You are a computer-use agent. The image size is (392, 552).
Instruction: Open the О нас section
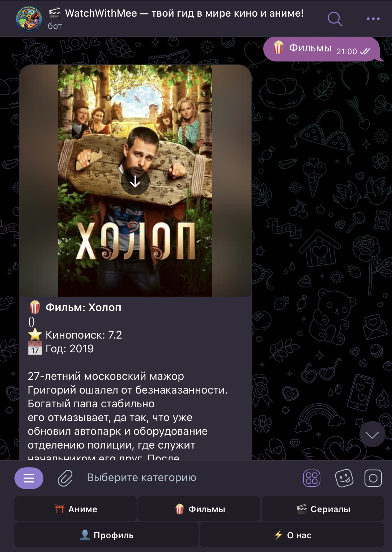292,535
